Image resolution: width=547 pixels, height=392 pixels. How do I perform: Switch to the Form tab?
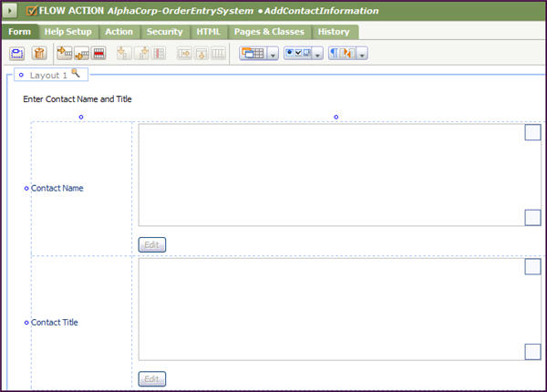(19, 32)
